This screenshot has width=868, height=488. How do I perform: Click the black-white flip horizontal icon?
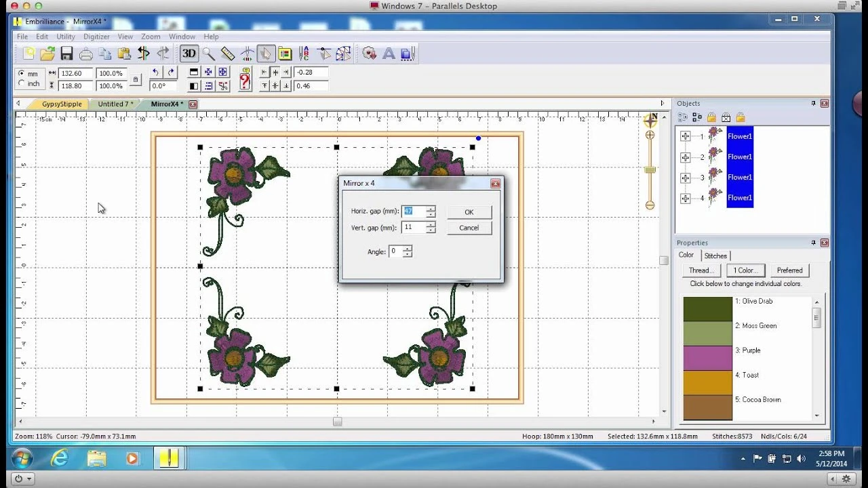(x=194, y=85)
